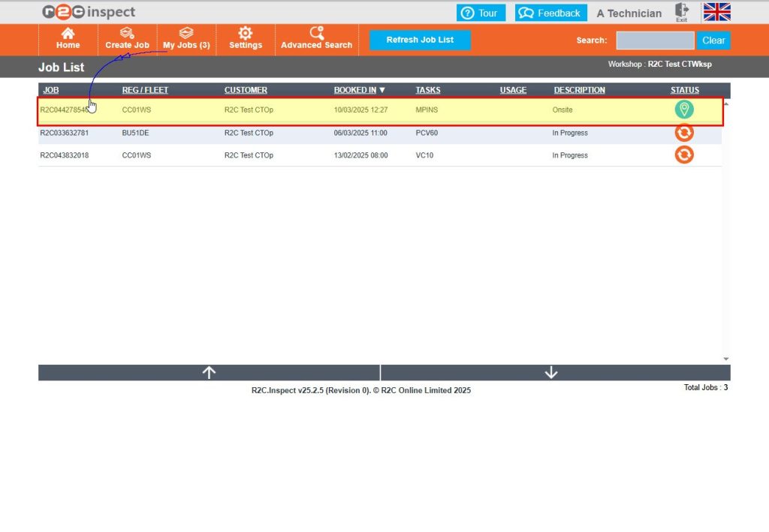The image size is (769, 532).
Task: Clear the current search
Action: tap(713, 40)
